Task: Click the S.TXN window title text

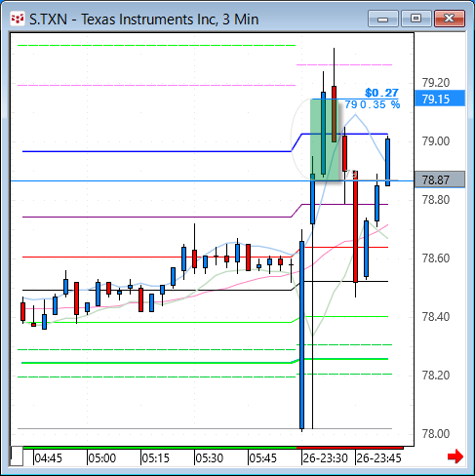Action: click(143, 20)
